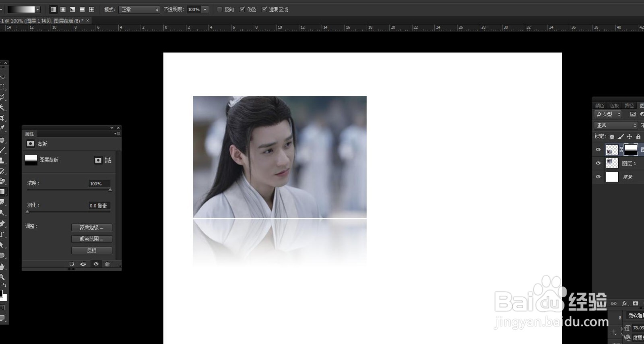Select the Eyedropper tool
Viewport: 644px width, 344px height.
(2, 128)
